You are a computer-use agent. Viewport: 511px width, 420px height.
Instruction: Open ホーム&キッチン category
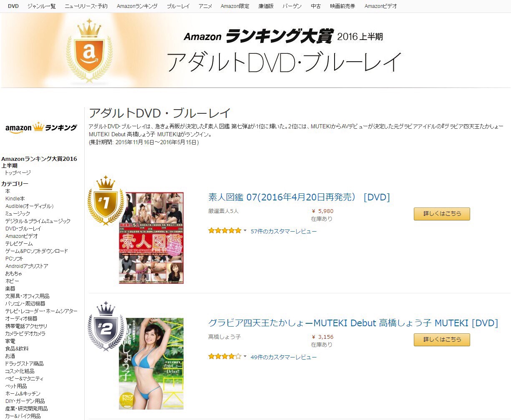[x=23, y=394]
